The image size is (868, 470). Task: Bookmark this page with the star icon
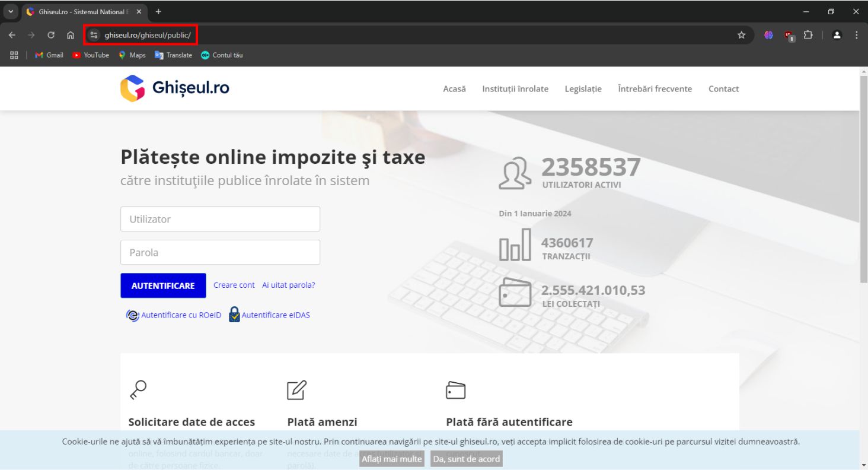741,35
